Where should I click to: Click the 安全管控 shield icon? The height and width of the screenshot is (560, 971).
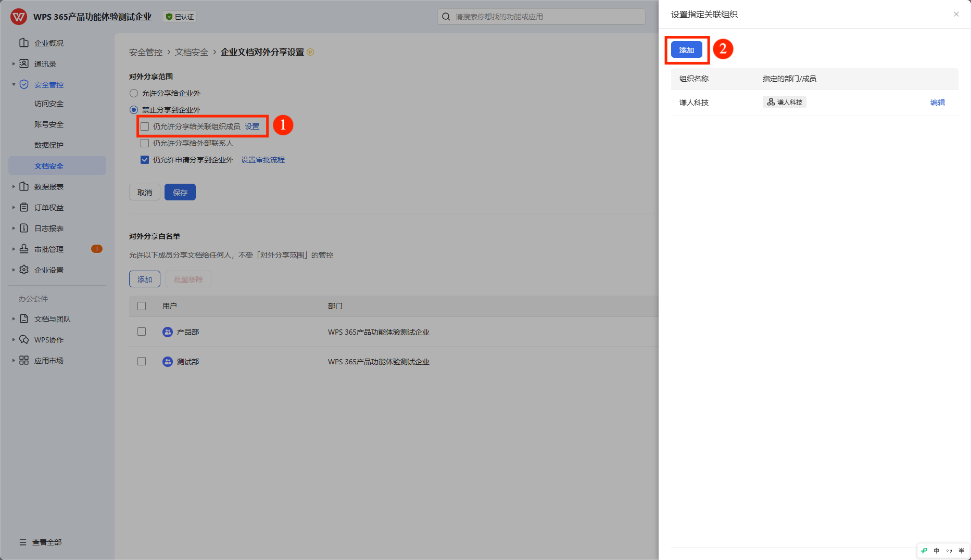(24, 84)
